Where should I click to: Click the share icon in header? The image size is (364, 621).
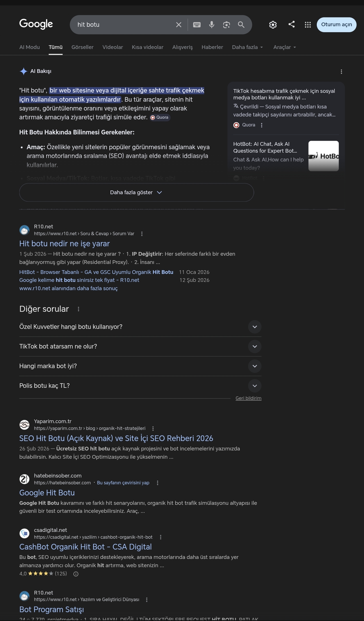point(291,24)
